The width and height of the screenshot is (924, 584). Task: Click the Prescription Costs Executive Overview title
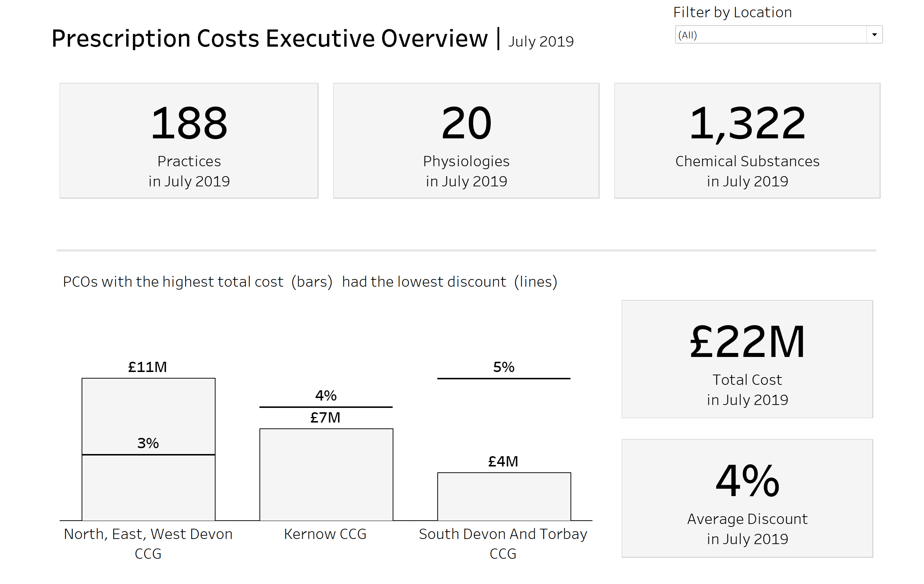[269, 38]
